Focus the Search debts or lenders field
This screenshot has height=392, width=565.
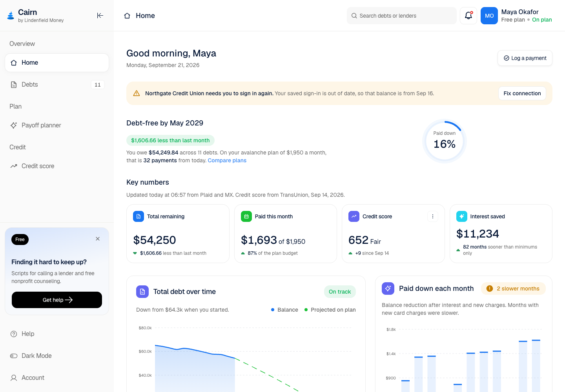(x=402, y=16)
